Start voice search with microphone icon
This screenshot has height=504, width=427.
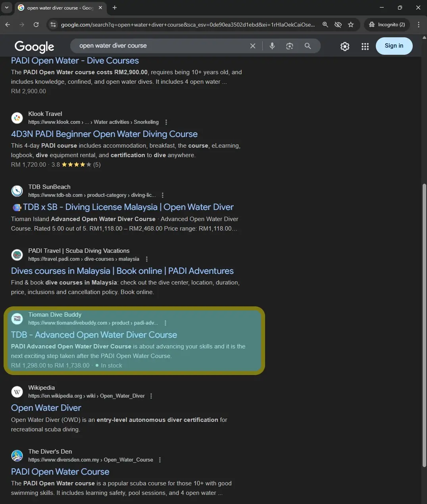[x=272, y=46]
